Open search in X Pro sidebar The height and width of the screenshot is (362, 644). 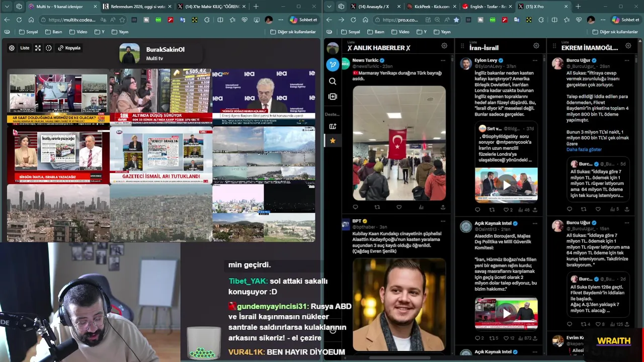[333, 81]
